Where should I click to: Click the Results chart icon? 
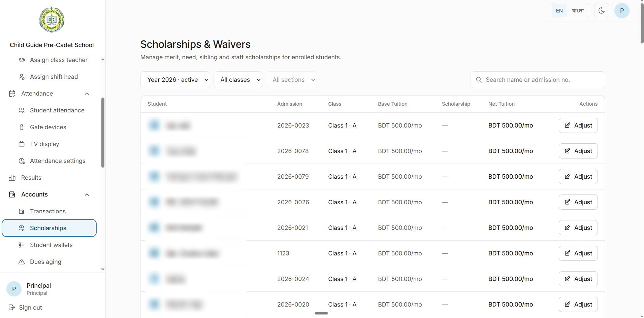[x=12, y=178]
